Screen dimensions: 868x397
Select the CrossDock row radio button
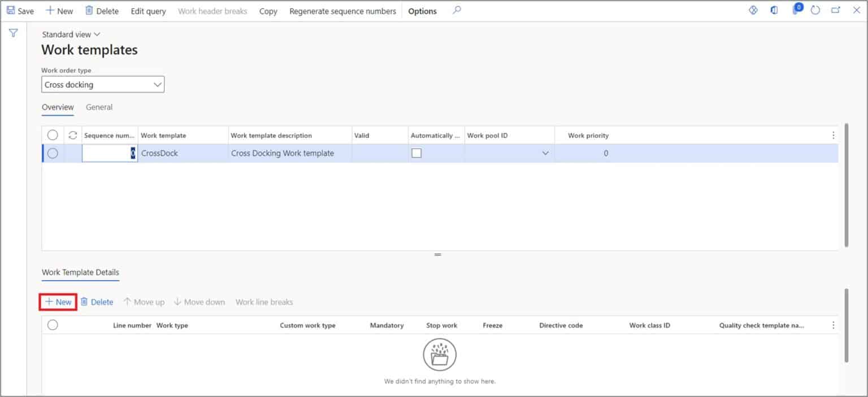pyautogui.click(x=53, y=153)
